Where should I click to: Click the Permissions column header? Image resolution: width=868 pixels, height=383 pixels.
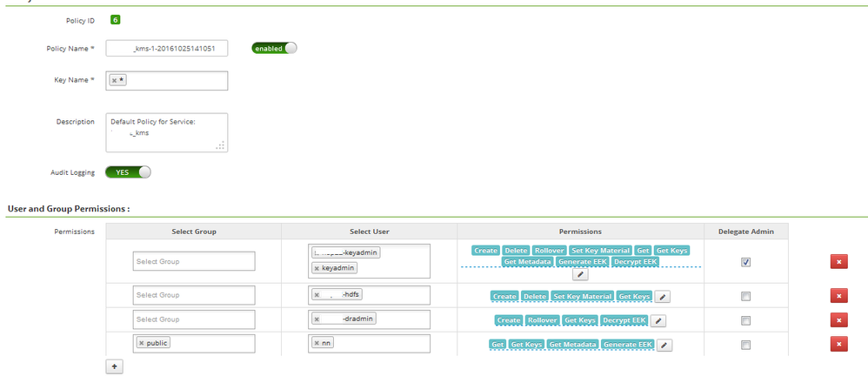click(x=581, y=232)
